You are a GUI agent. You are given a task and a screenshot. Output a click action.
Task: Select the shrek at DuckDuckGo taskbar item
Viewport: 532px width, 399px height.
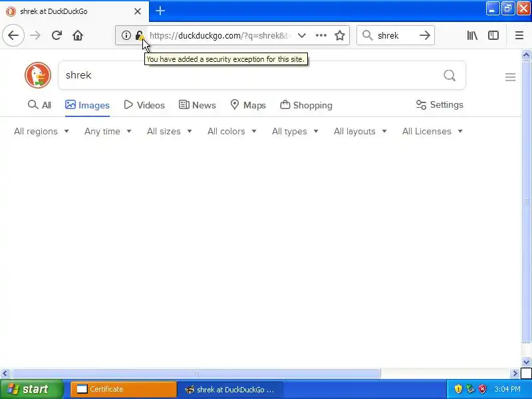[x=230, y=390]
